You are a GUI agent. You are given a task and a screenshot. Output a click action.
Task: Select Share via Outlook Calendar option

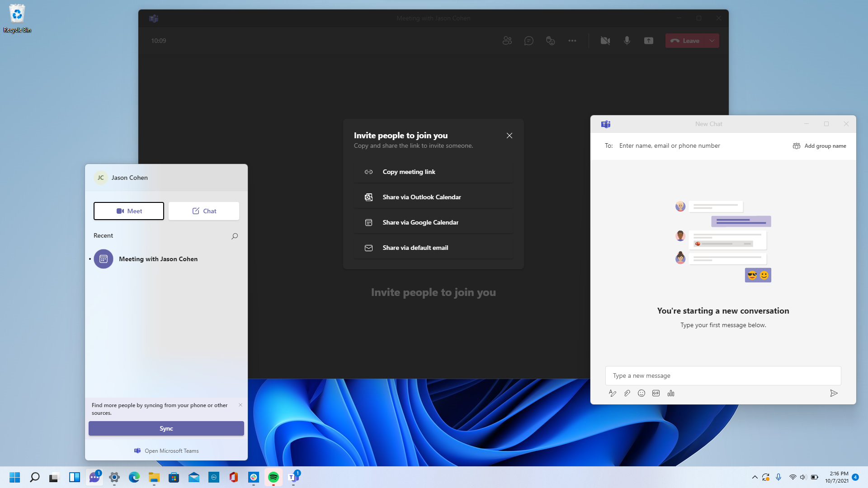434,197
